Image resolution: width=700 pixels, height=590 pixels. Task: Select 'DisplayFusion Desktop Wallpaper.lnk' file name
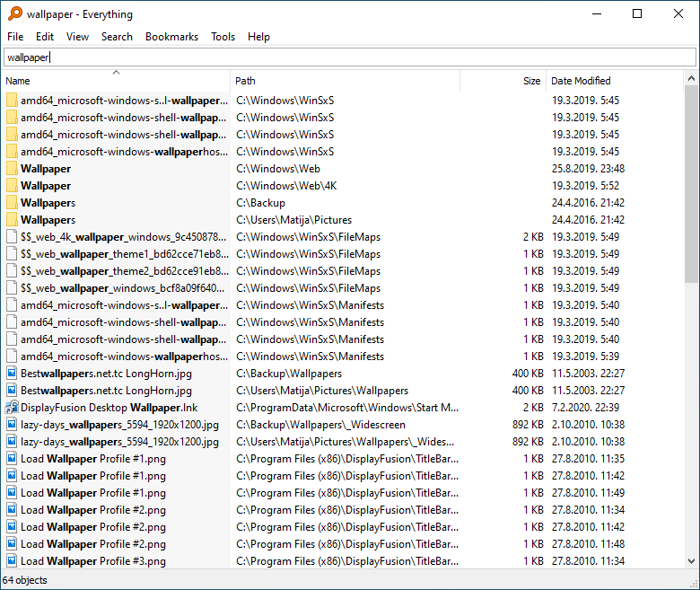tap(109, 408)
